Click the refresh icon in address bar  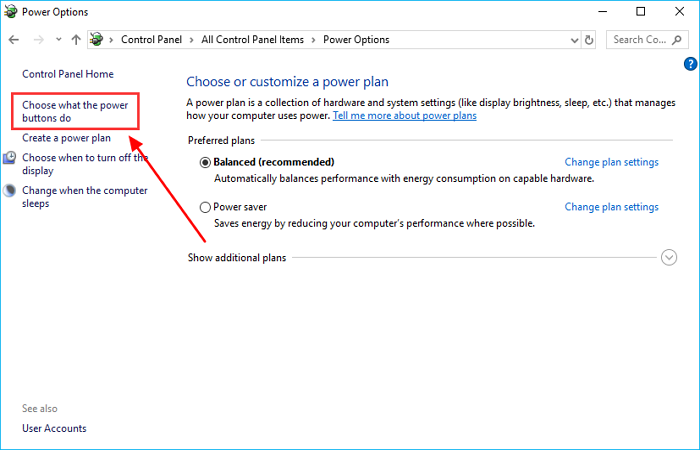(x=590, y=40)
